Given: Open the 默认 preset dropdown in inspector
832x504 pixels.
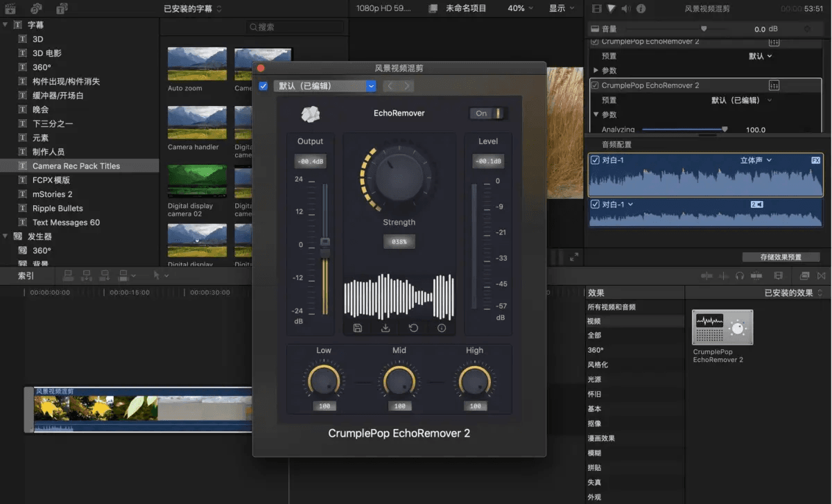Looking at the screenshot, I should click(x=761, y=56).
